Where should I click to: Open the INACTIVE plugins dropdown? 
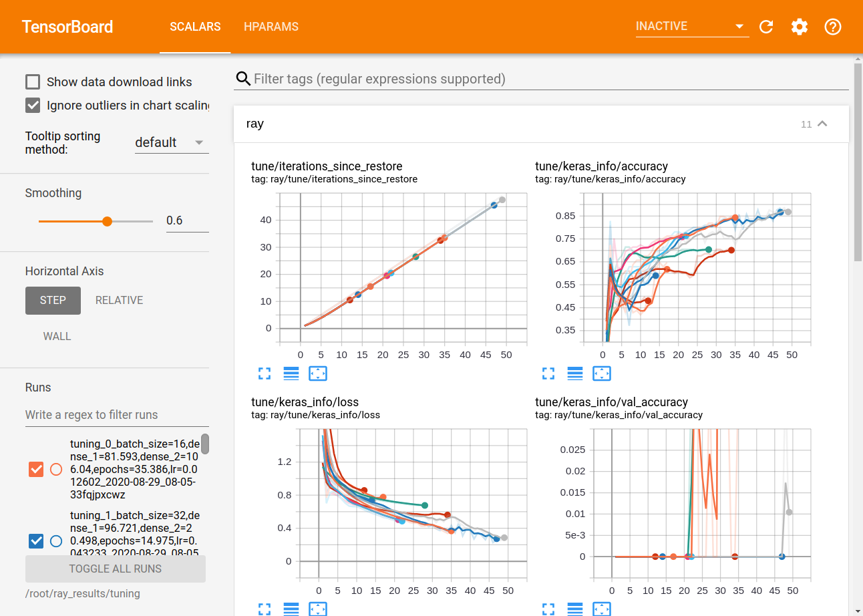[x=691, y=27]
